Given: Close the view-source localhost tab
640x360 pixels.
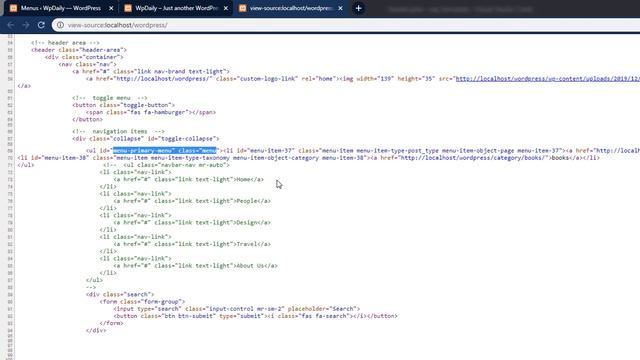Looking at the screenshot, I should coord(340,8).
